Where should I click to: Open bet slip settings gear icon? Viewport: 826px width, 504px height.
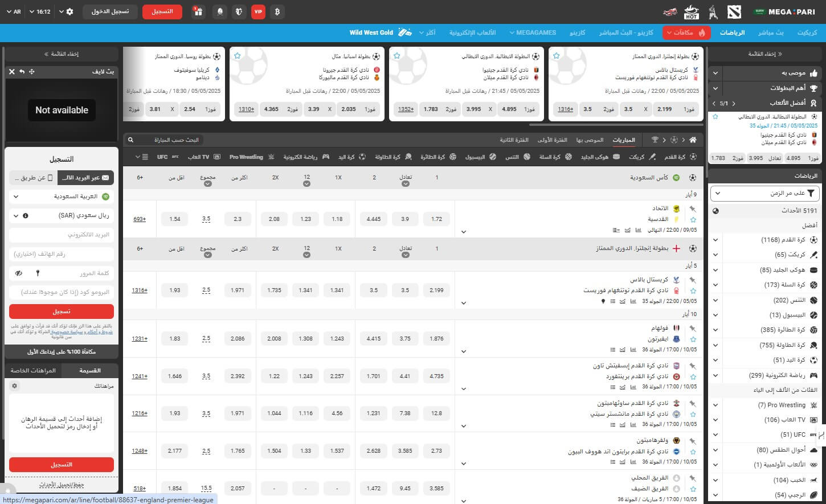pos(15,386)
